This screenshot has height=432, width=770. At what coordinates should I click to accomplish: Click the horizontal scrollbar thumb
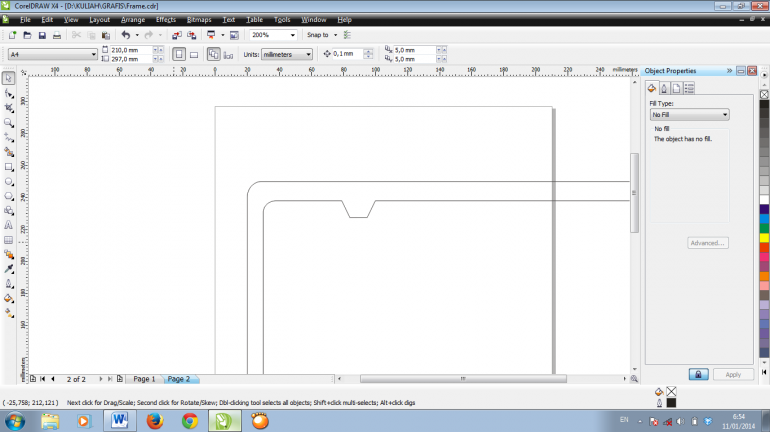point(463,379)
